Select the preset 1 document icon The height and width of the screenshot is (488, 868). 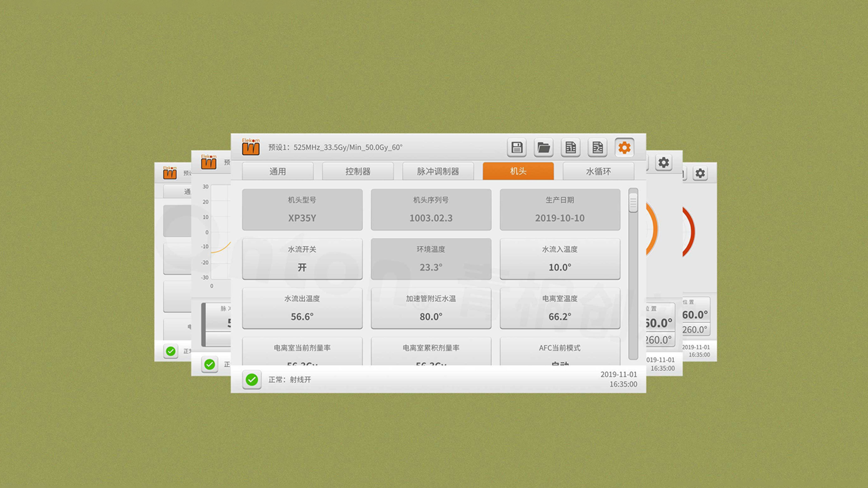[x=571, y=148]
